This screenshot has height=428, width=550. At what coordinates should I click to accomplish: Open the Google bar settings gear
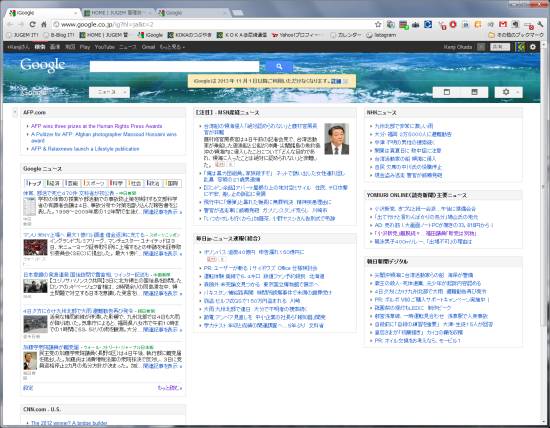[x=533, y=47]
